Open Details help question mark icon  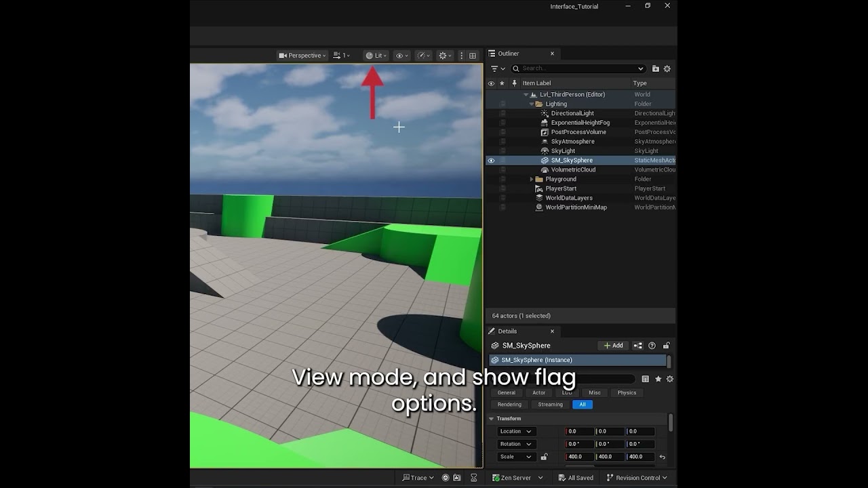[x=652, y=346]
